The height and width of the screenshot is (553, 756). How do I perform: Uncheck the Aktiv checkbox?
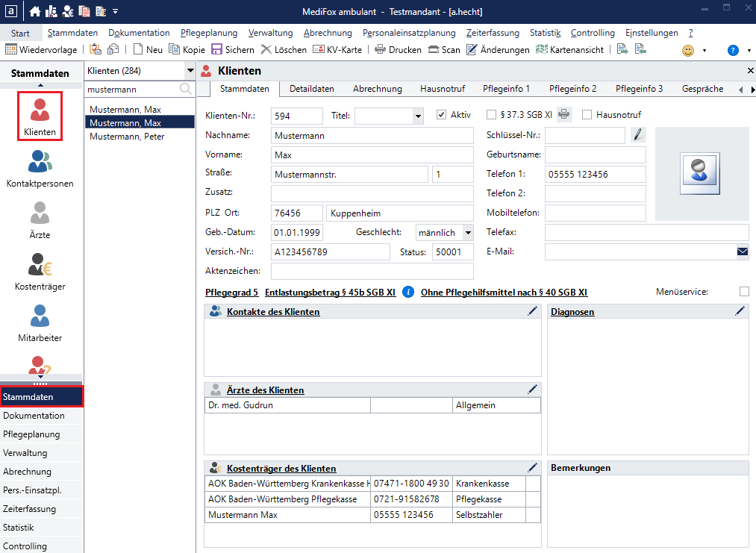point(441,115)
